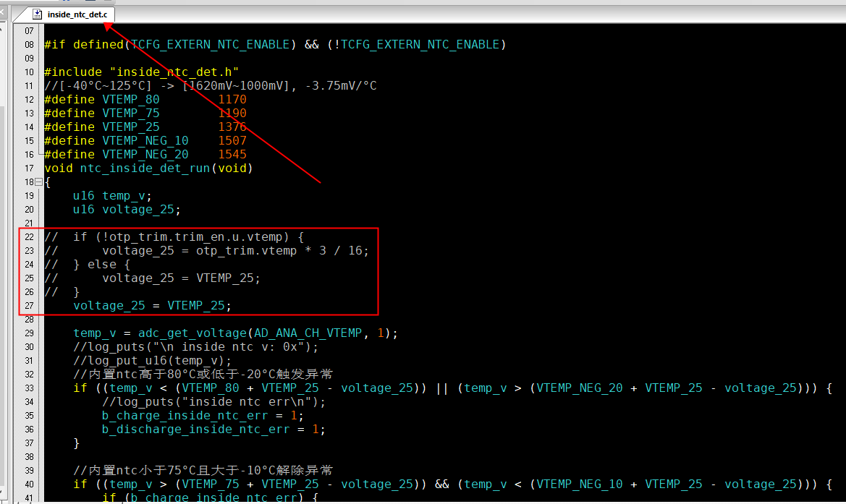Screen dimensions: 846x504
Task: Click b_discharge_inside_ntc_err on line 36
Action: pos(195,430)
